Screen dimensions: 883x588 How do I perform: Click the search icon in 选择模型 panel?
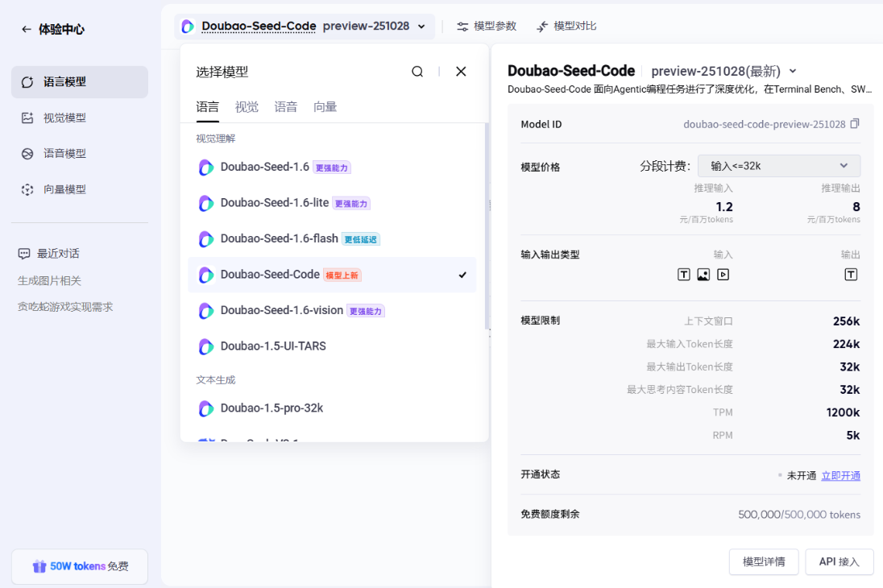pos(417,72)
